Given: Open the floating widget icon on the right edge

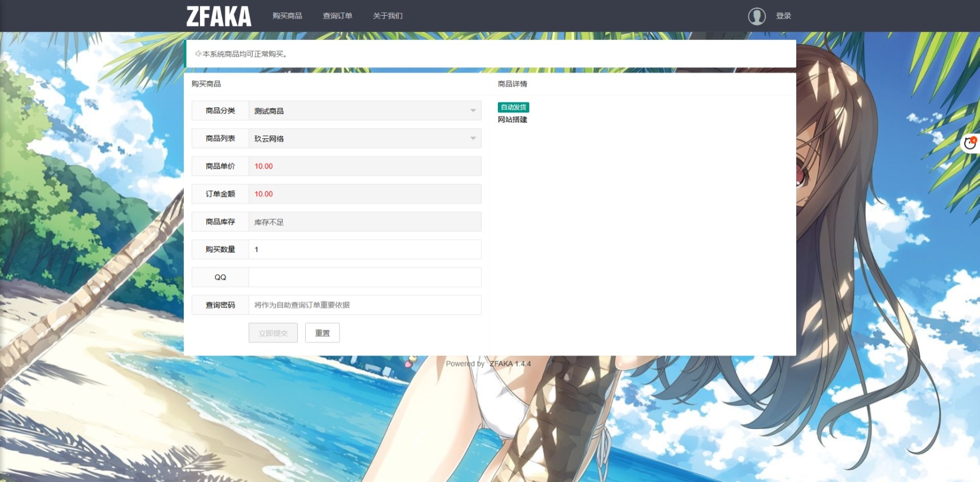Looking at the screenshot, I should pos(970,143).
